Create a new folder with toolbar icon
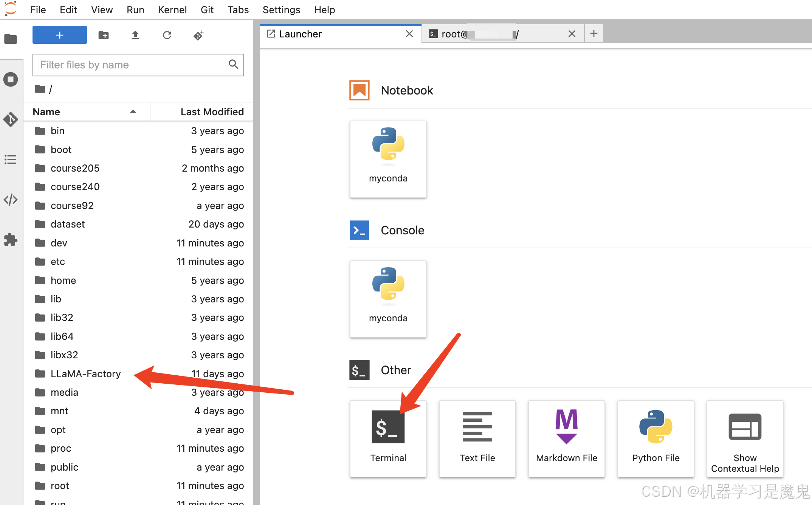Image resolution: width=812 pixels, height=505 pixels. coord(104,35)
